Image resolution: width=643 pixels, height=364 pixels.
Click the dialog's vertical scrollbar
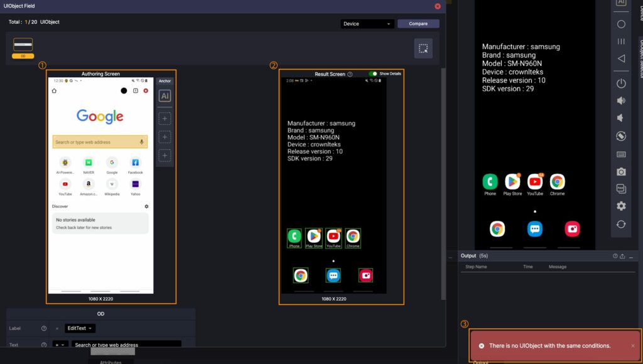click(443, 185)
